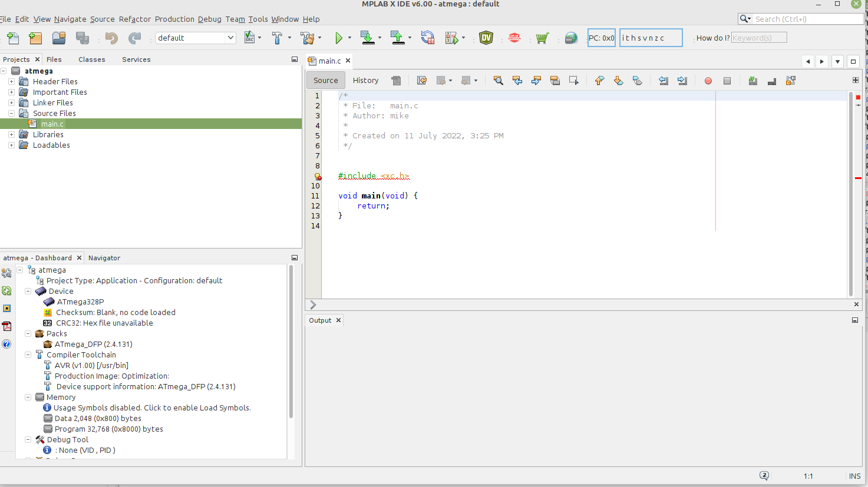Select main.c in Projects tree
Viewport: 868px width, 487px height.
52,124
